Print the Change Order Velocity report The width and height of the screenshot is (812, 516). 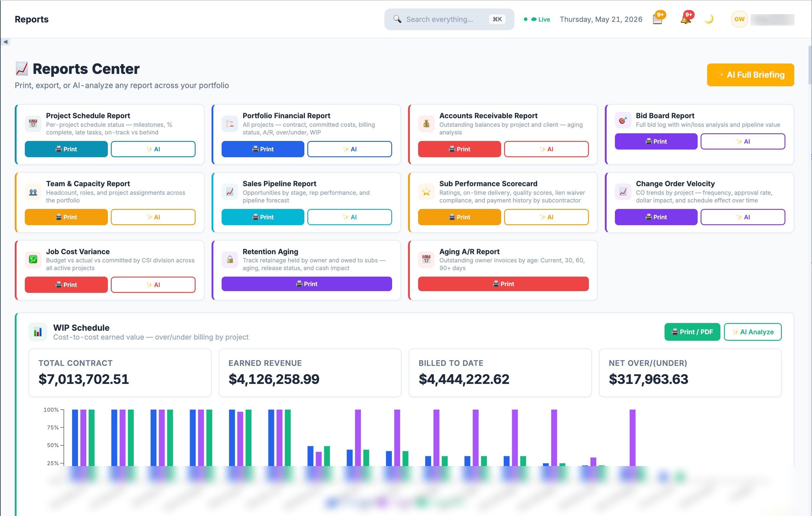pyautogui.click(x=656, y=217)
